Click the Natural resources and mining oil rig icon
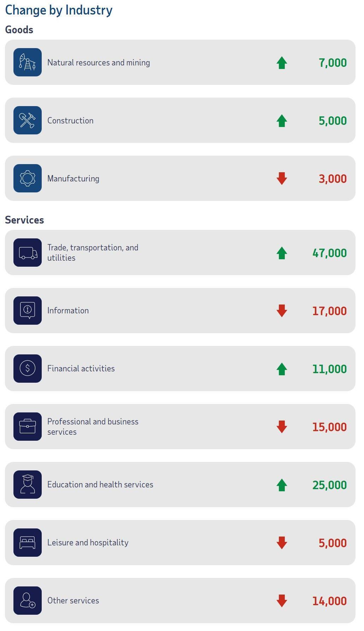Viewport: 364px width, 631px height. coord(28,62)
